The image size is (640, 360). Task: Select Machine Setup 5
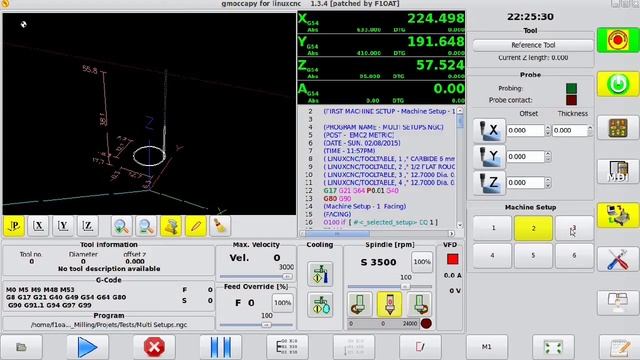[x=533, y=256]
